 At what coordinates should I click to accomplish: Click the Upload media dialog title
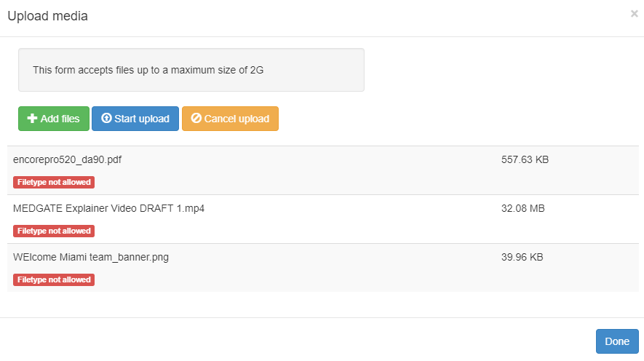47,16
